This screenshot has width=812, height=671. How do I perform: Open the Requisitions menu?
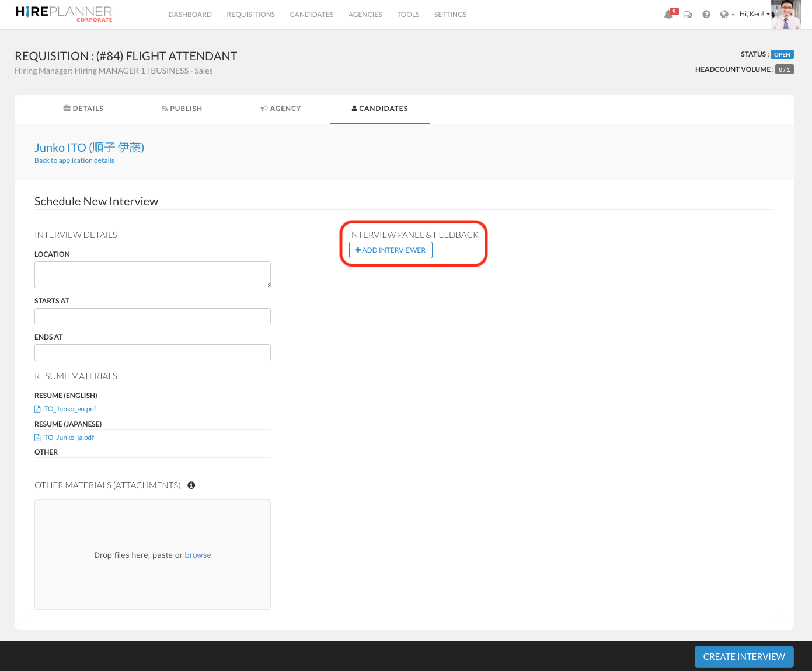(250, 15)
